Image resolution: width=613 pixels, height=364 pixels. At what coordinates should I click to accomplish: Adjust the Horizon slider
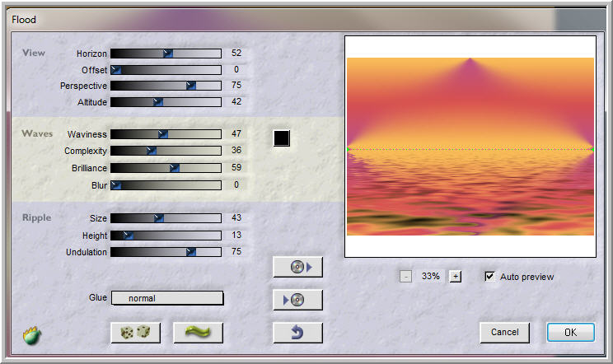pyautogui.click(x=166, y=54)
